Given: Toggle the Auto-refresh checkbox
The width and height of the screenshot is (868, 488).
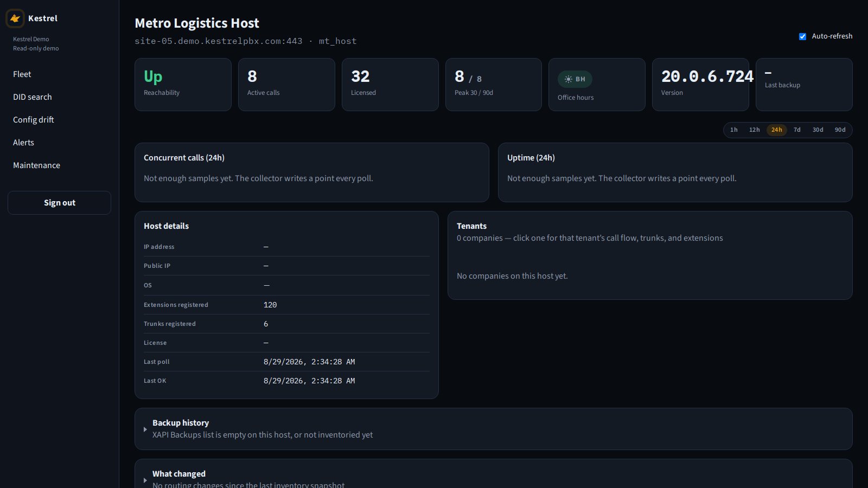Looking at the screenshot, I should 802,36.
